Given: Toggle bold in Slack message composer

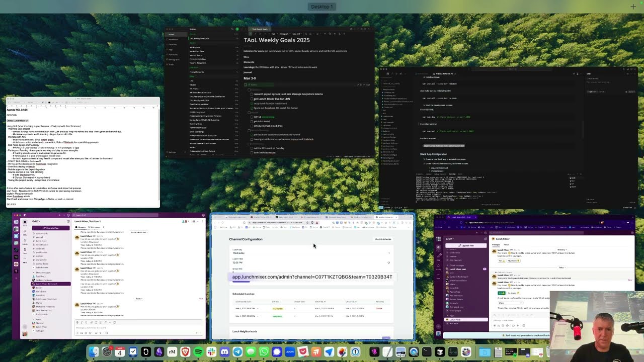Looking at the screenshot, I should (x=77, y=322).
